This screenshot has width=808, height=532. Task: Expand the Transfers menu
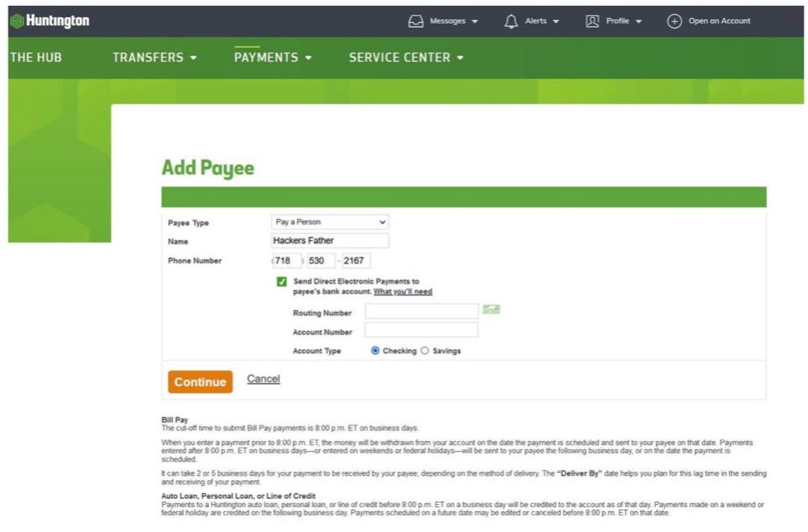(x=154, y=58)
